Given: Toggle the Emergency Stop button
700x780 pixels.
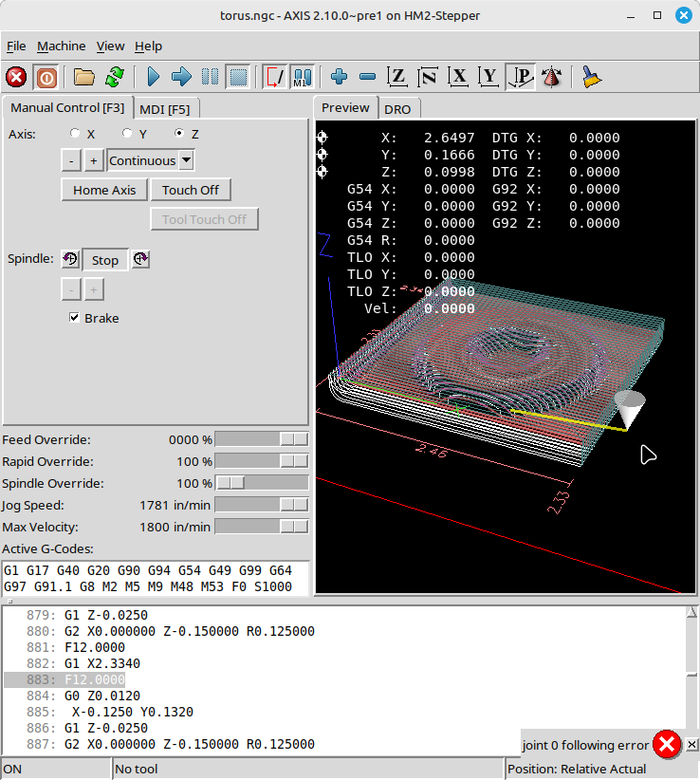Looking at the screenshot, I should pos(16,77).
